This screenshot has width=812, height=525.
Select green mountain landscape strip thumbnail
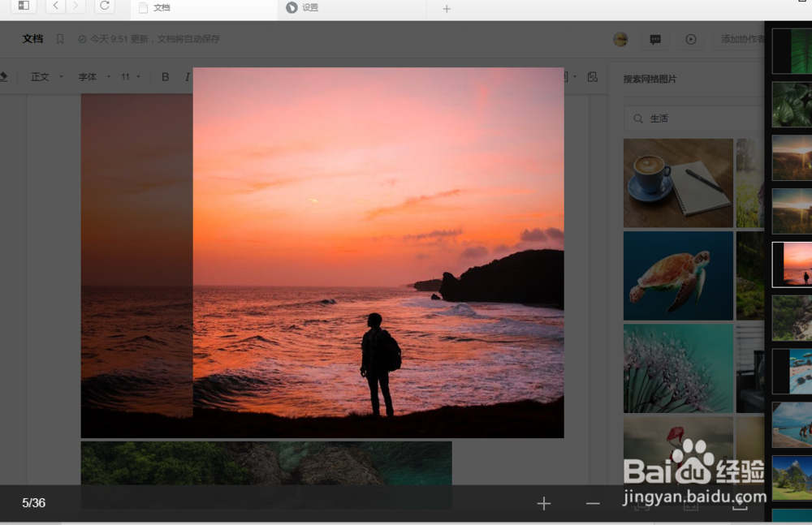[792, 478]
